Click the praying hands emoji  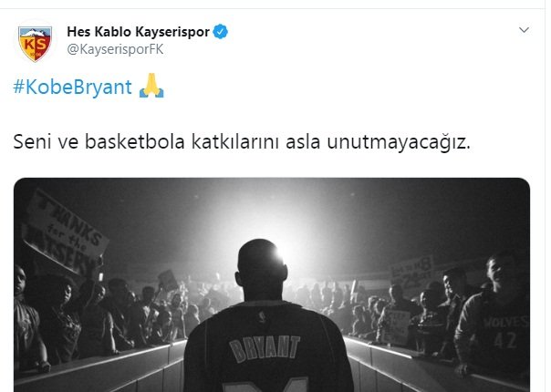point(151,86)
